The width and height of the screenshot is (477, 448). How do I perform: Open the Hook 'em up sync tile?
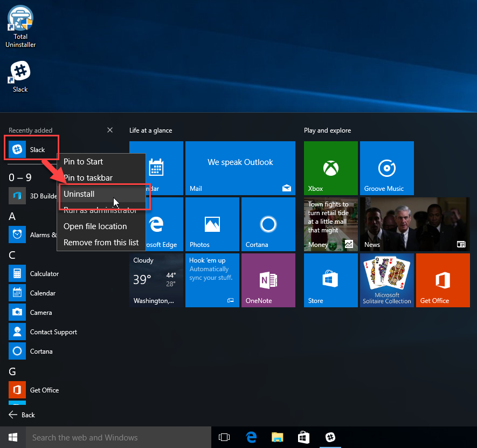pos(212,280)
